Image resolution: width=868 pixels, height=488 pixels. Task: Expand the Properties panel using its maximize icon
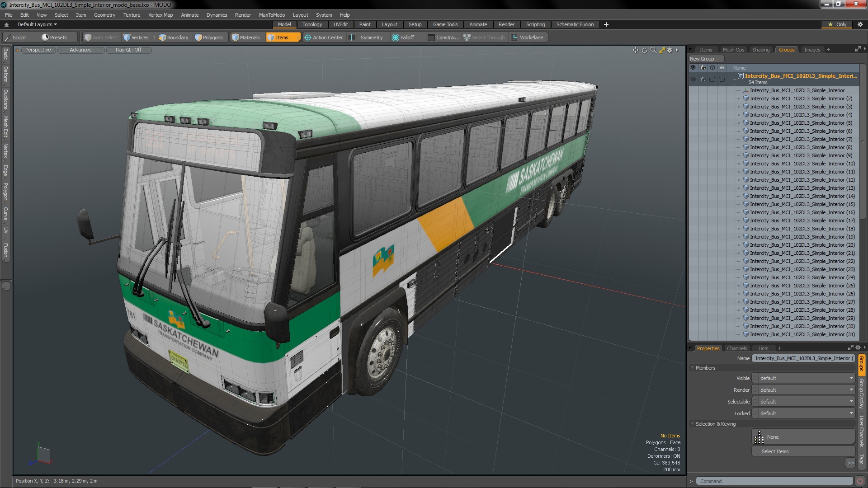pos(850,347)
